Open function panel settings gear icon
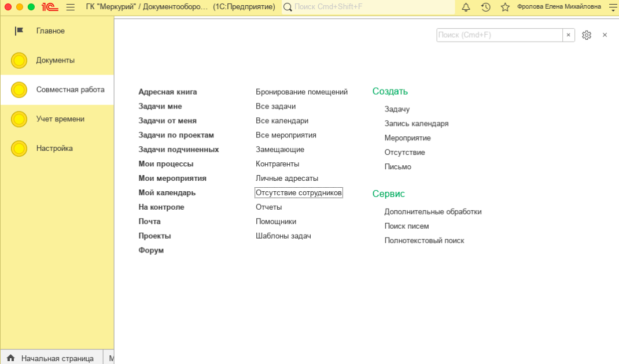 tap(587, 35)
